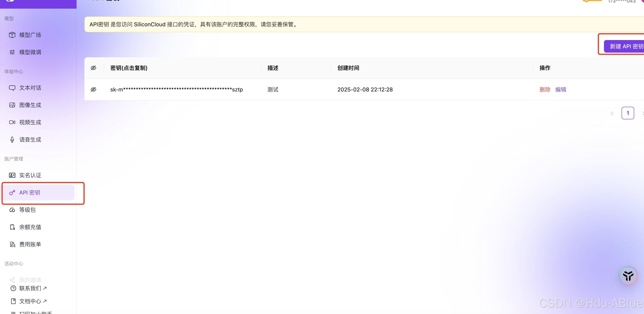Viewport: 644px width, 314px height.
Task: Go to previous page arrow
Action: click(x=612, y=113)
